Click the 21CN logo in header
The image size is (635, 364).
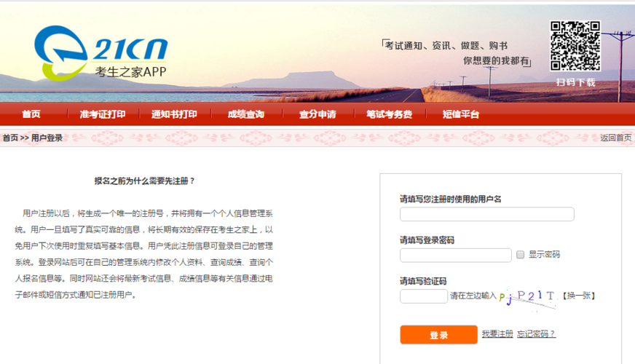click(x=100, y=52)
